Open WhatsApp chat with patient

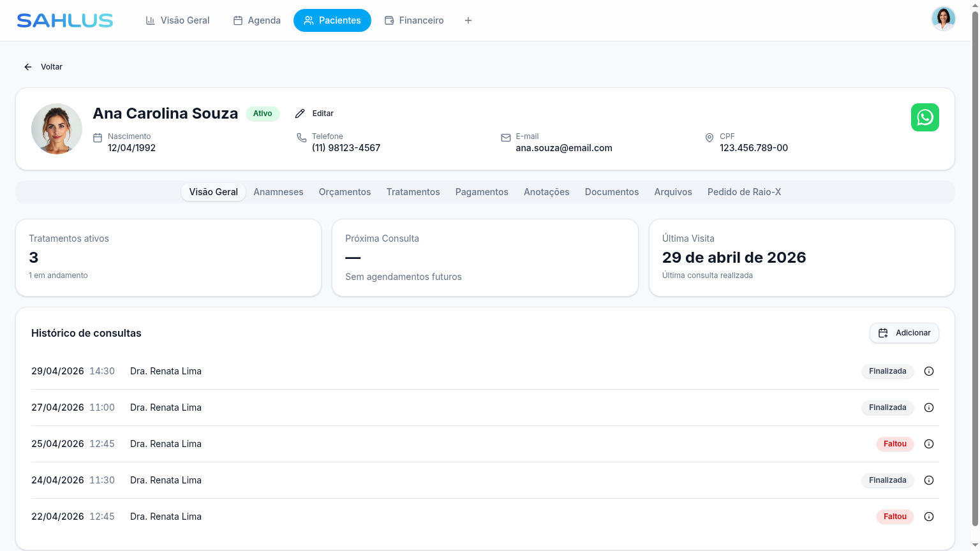point(924,117)
